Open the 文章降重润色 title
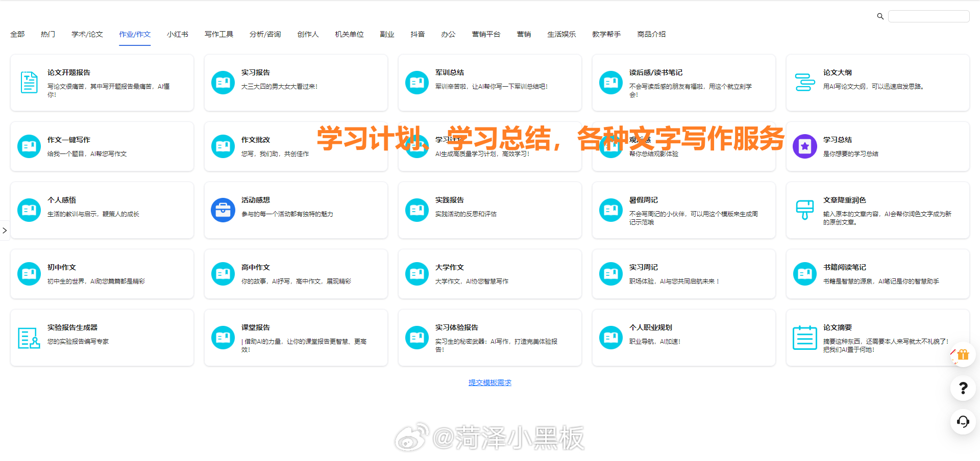 click(845, 200)
